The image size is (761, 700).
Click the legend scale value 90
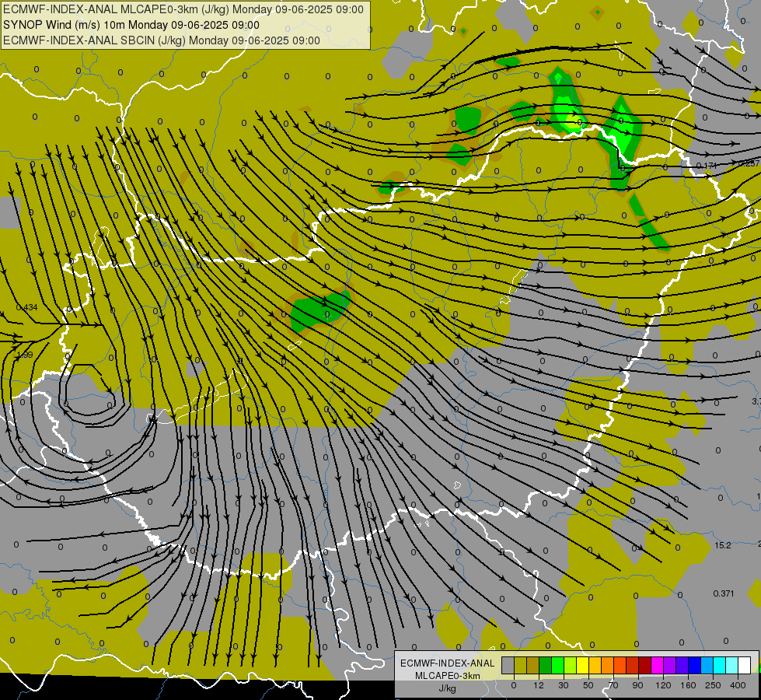(637, 685)
